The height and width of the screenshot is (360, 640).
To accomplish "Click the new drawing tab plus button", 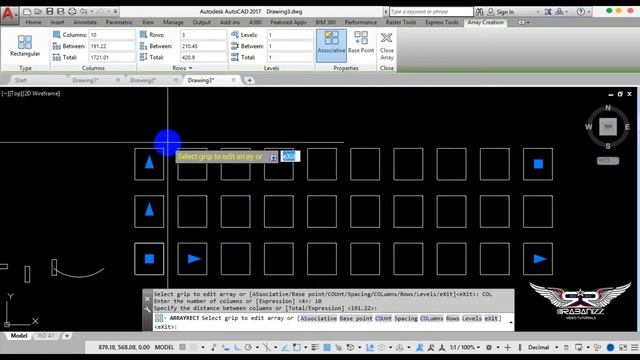I will (249, 80).
